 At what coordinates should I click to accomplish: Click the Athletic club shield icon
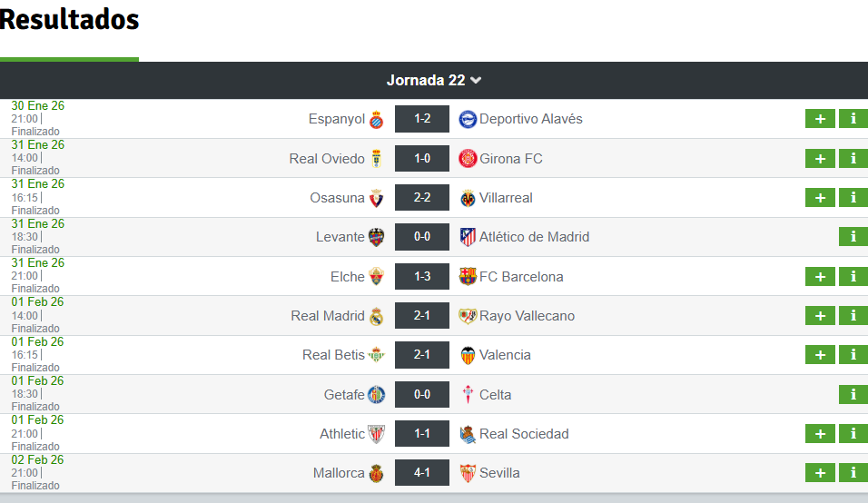(377, 434)
